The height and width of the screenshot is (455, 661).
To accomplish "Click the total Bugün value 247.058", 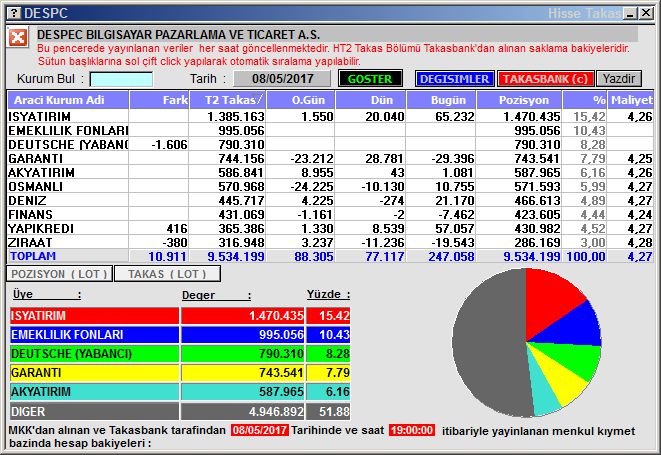I will pyautogui.click(x=451, y=256).
